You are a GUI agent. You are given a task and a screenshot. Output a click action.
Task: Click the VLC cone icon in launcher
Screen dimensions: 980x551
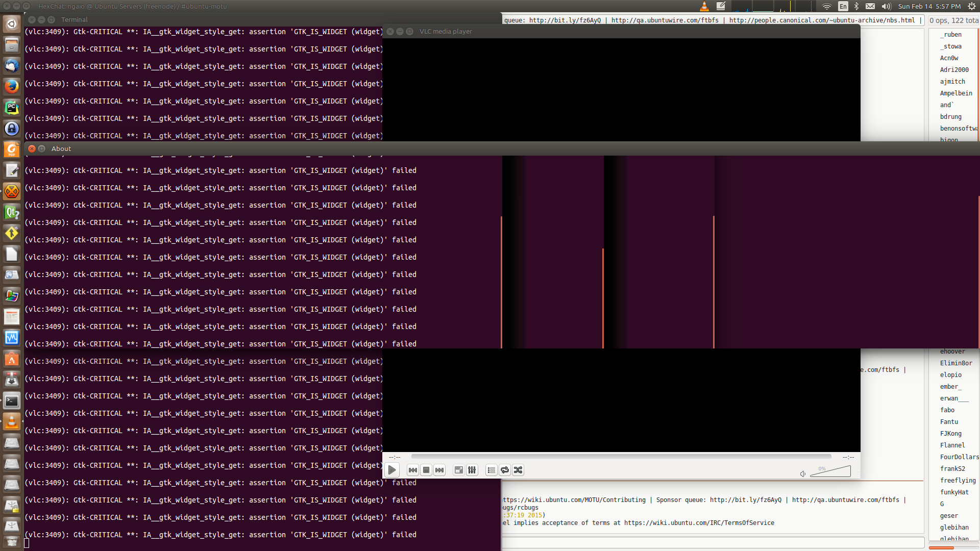pos(11,422)
